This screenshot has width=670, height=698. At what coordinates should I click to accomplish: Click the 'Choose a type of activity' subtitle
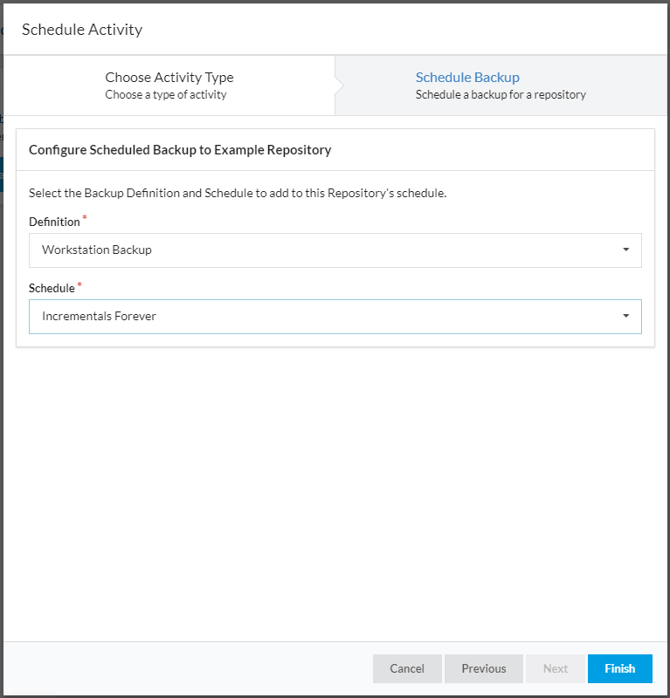[x=166, y=95]
